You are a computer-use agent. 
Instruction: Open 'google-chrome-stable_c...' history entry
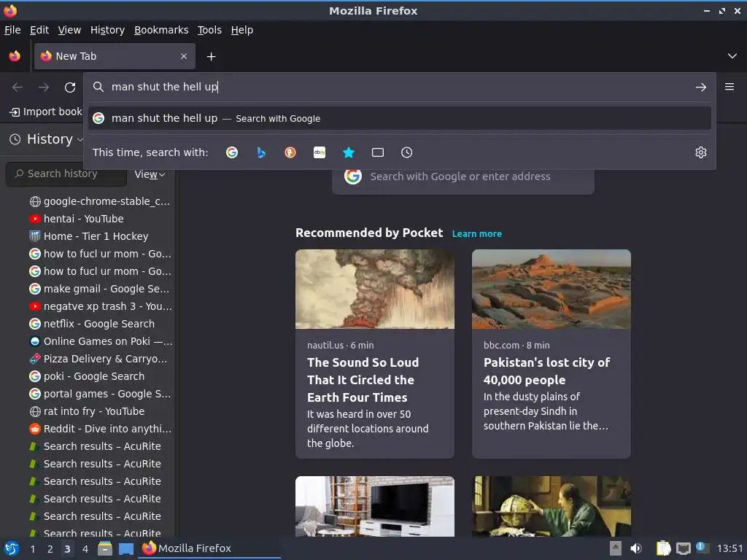click(x=99, y=201)
